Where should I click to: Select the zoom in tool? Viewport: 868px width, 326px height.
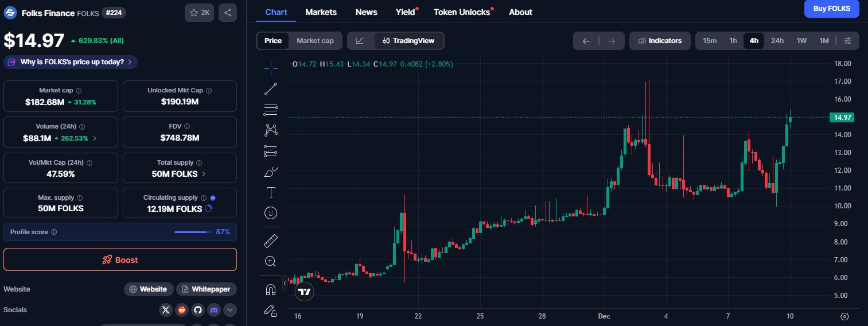pyautogui.click(x=271, y=261)
